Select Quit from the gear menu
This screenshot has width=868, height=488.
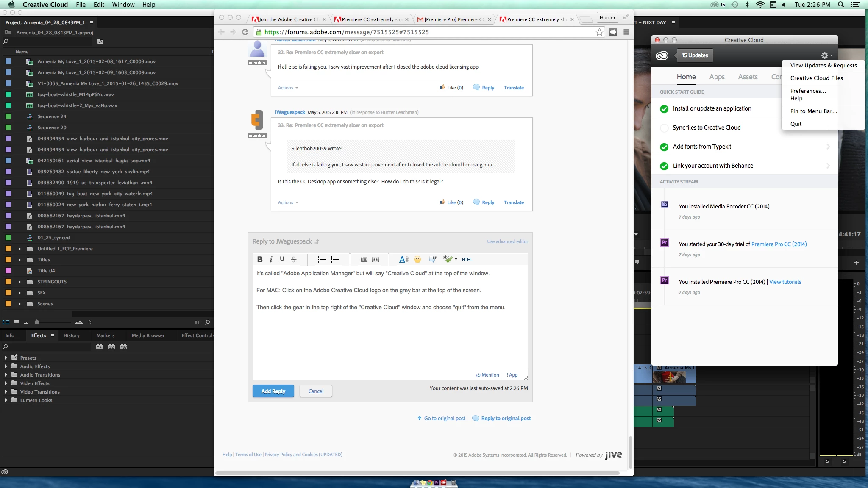796,124
